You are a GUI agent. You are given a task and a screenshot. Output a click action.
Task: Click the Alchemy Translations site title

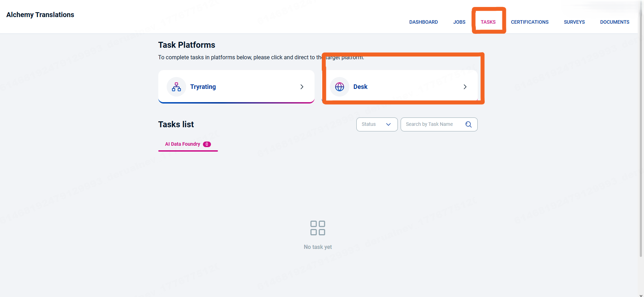(x=40, y=15)
